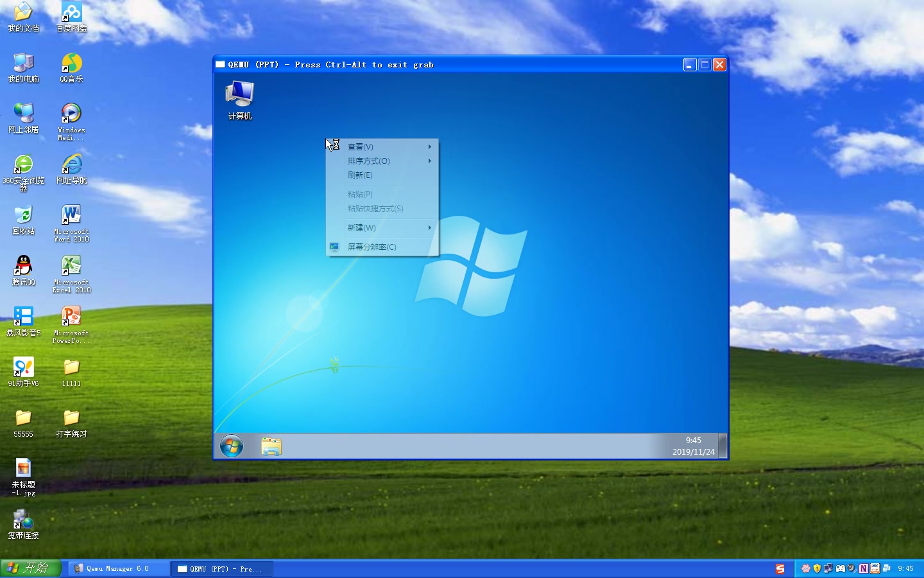Viewport: 924px width, 578px height.
Task: Choose 屏幕分辨率(C) in the context menu
Action: [382, 247]
